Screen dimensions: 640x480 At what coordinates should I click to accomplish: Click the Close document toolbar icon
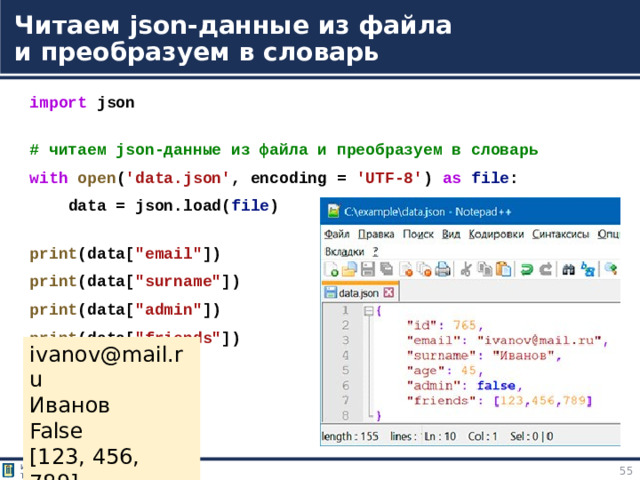[406, 269]
